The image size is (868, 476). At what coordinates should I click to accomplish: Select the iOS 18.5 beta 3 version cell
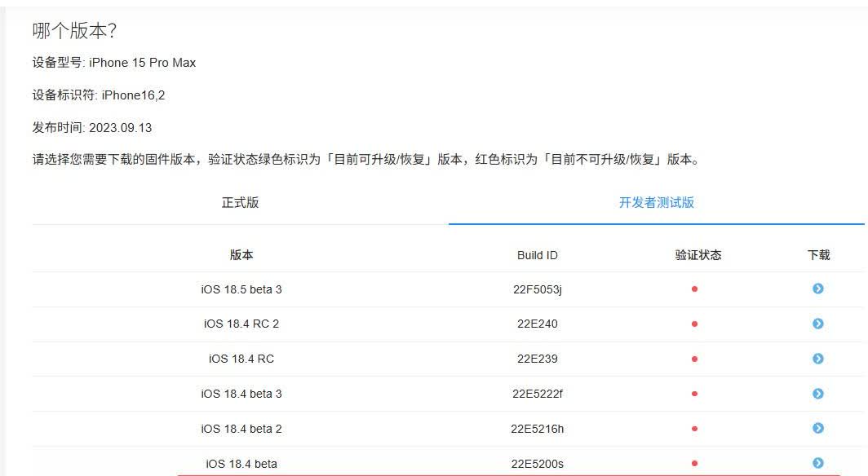click(241, 289)
